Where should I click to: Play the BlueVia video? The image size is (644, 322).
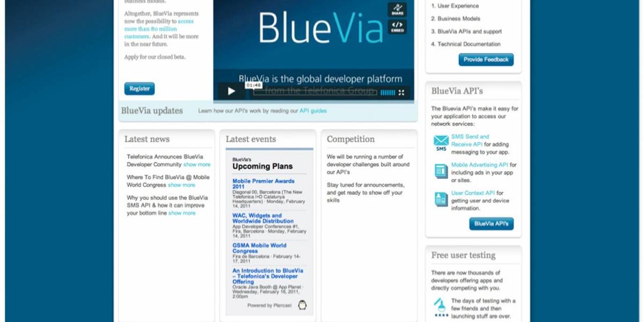coord(231,91)
